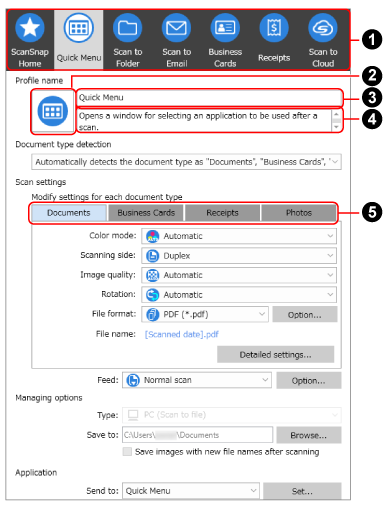Switch to the Documents tab
This screenshot has width=384, height=508.
coord(69,213)
